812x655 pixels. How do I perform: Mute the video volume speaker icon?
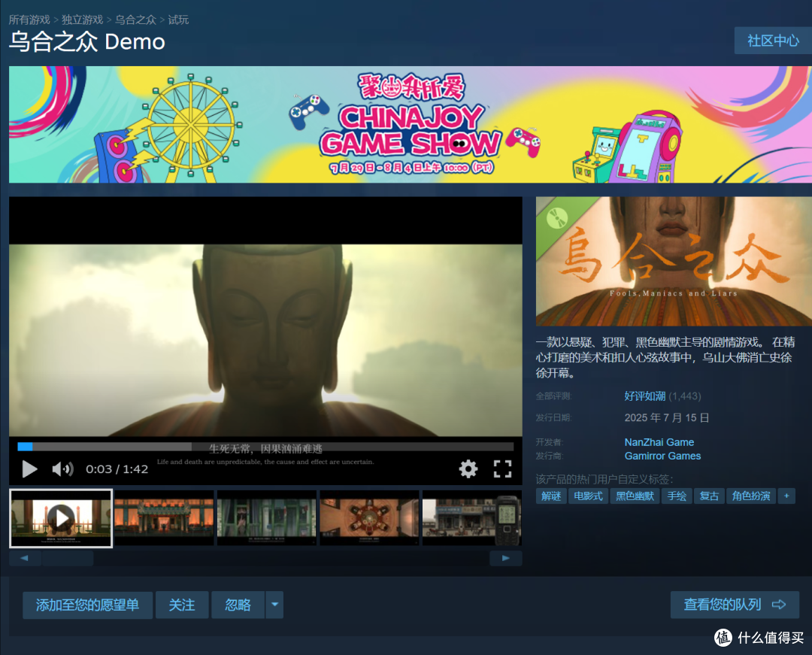coord(62,469)
